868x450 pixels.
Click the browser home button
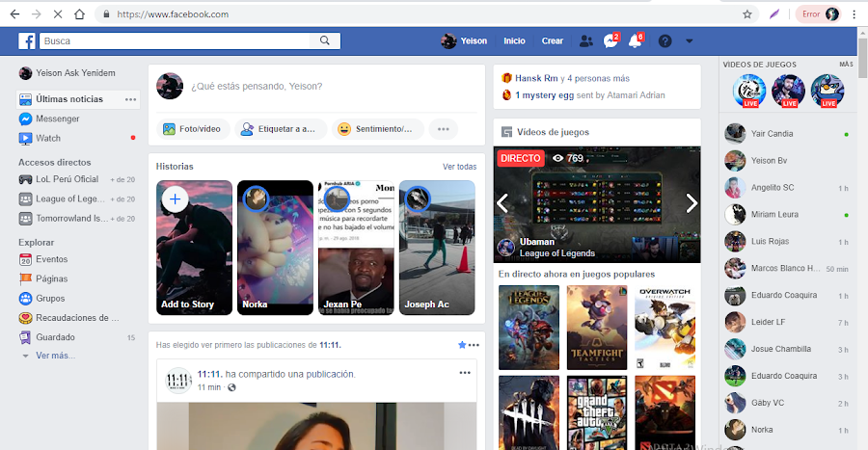click(80, 14)
